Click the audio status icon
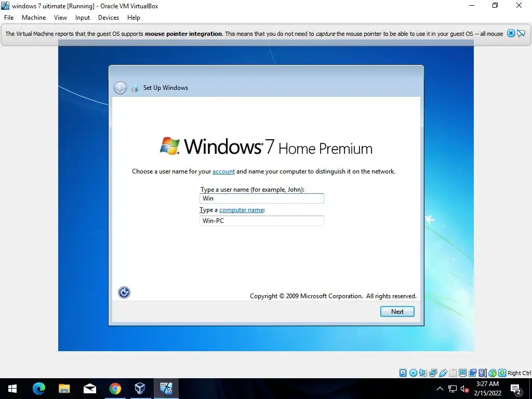Screen dimensions: 532x399 pyautogui.click(x=423, y=373)
